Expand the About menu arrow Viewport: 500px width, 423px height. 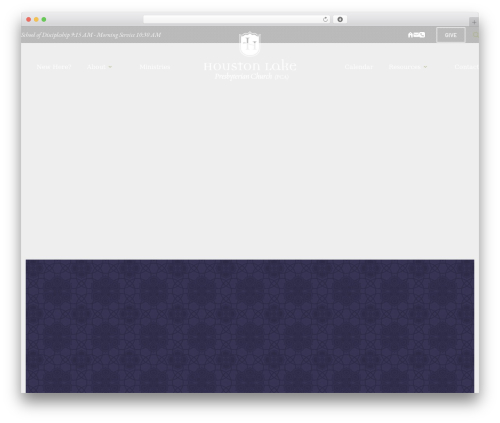click(x=110, y=67)
